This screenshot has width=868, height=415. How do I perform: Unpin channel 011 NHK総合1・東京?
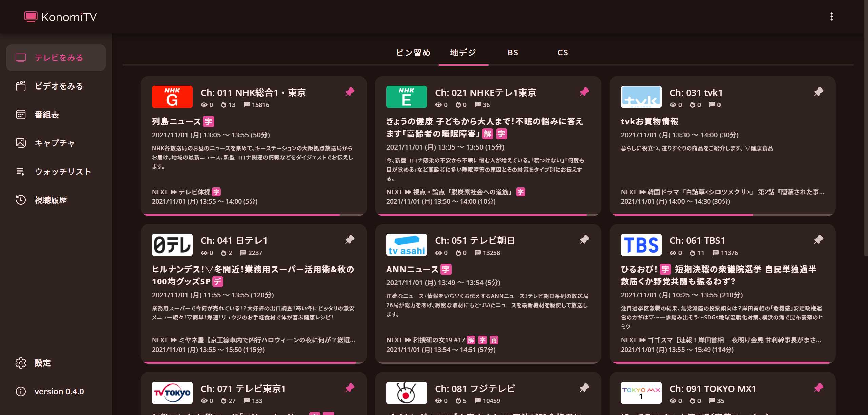(350, 92)
